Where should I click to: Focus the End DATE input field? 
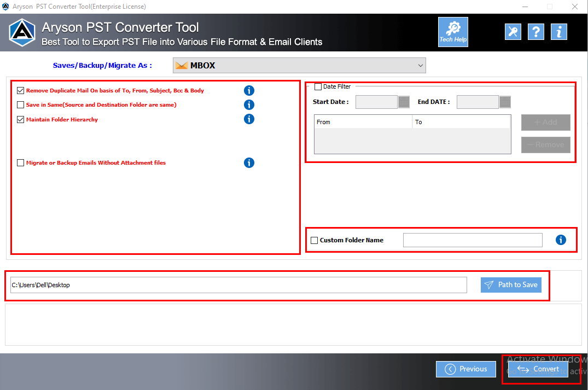(478, 102)
